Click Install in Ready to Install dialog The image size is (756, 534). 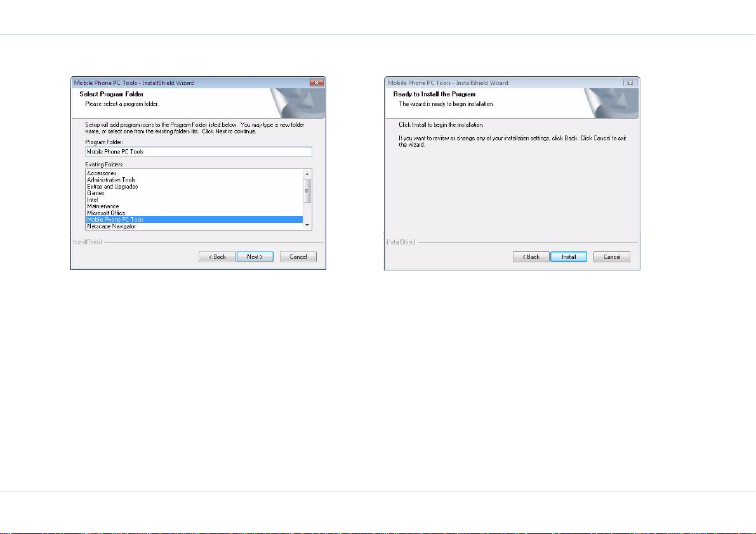point(569,257)
